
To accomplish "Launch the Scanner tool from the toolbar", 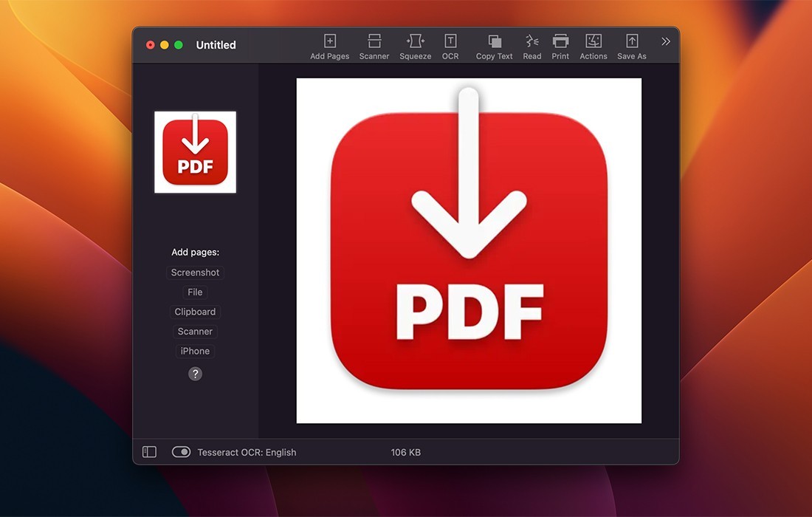I will (x=374, y=46).
